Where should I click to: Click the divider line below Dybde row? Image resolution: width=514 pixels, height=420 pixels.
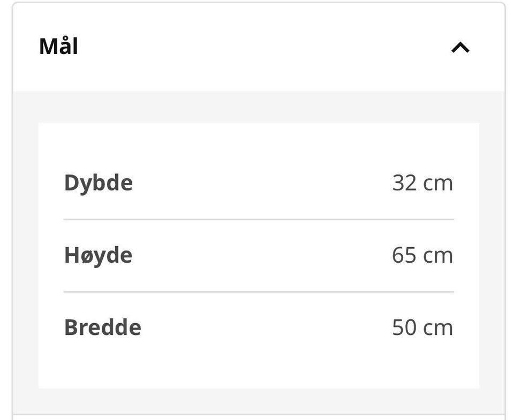pyautogui.click(x=259, y=219)
